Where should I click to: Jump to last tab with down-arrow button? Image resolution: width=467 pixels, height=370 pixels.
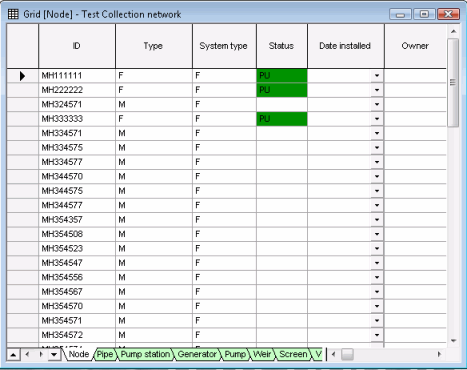click(54, 354)
